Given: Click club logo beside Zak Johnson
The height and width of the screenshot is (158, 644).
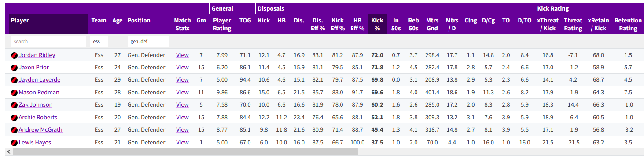Looking at the screenshot, I should pyautogui.click(x=14, y=105).
